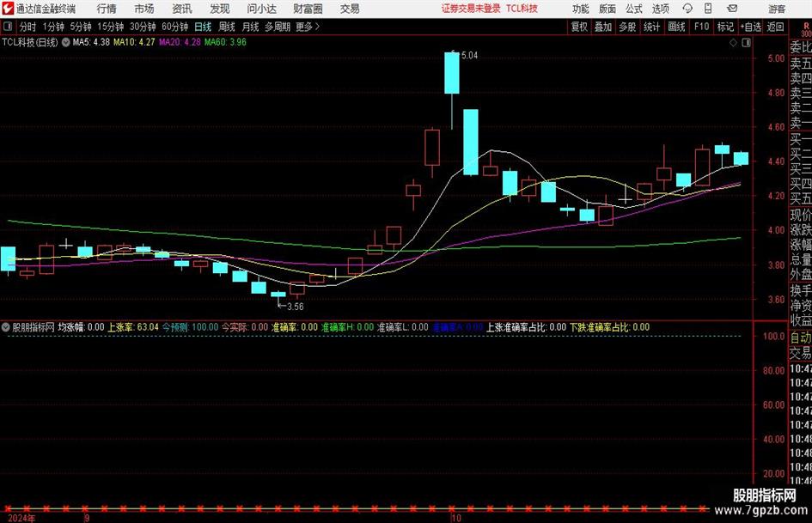This screenshot has height=523, width=812.
Task: Open the 发现 menu
Action: (220, 9)
